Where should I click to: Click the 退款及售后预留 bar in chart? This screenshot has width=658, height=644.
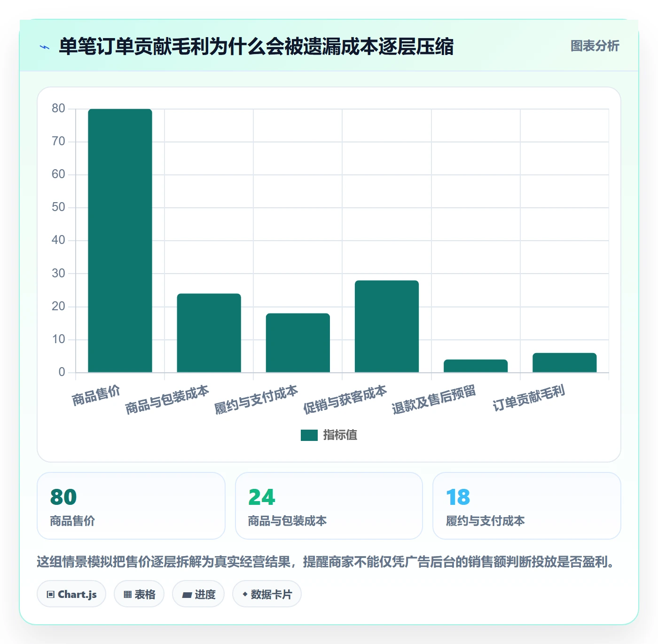coord(476,366)
